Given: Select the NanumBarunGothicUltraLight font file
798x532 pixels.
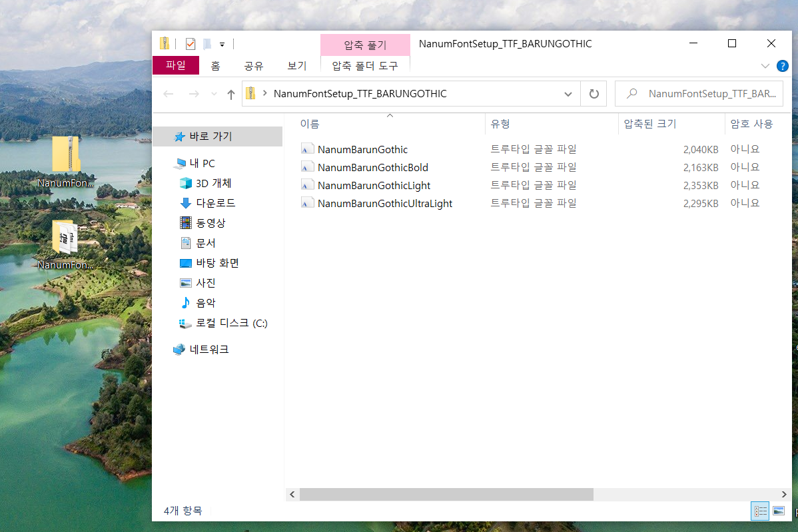Looking at the screenshot, I should click(x=385, y=204).
